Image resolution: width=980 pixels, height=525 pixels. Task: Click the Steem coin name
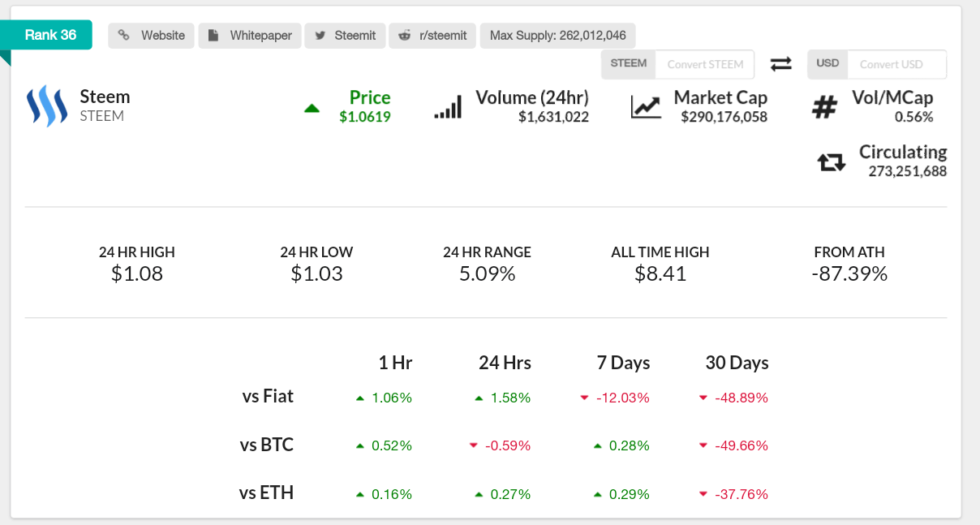[105, 97]
